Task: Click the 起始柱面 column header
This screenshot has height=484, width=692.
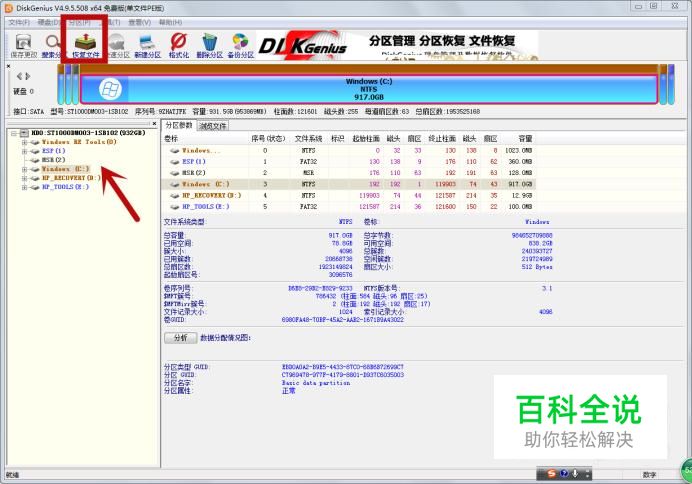Action: click(366, 139)
